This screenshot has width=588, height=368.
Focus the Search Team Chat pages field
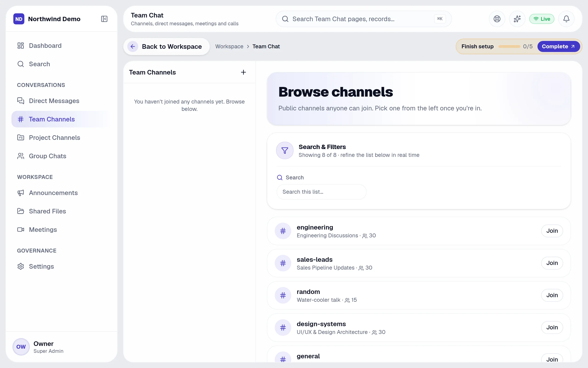click(x=364, y=19)
